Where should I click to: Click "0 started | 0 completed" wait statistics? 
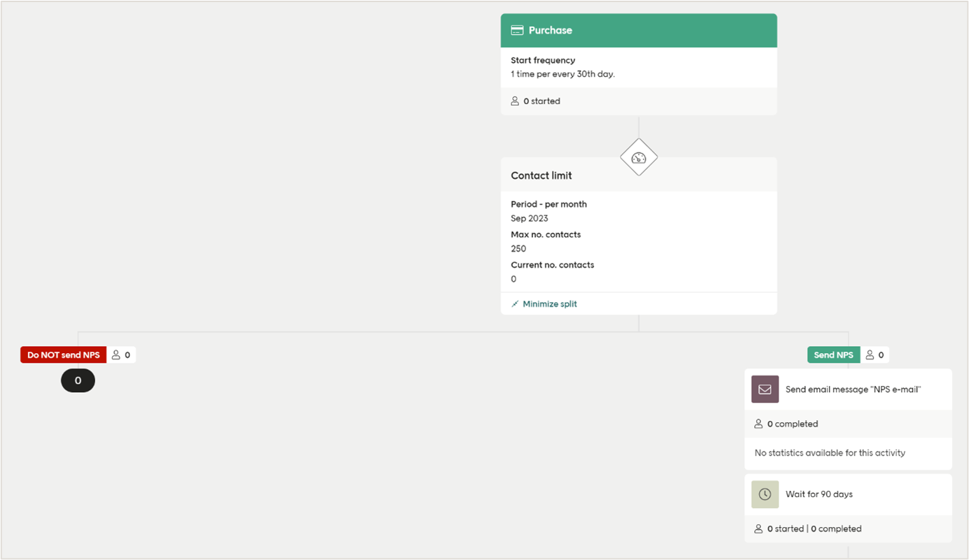coord(814,529)
